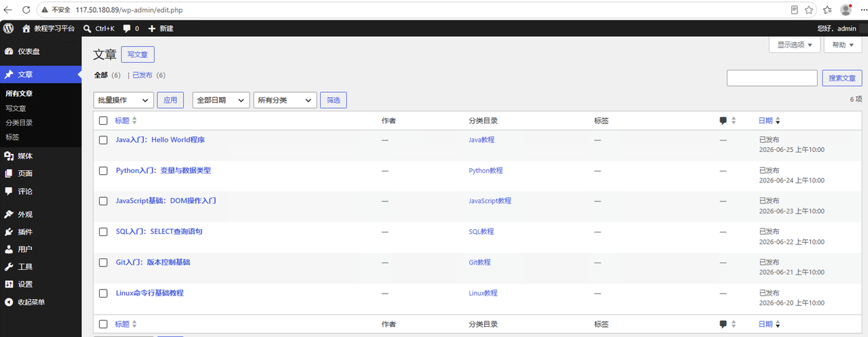Open the 您好, admin account menu
This screenshot has height=337, width=868.
pos(836,28)
